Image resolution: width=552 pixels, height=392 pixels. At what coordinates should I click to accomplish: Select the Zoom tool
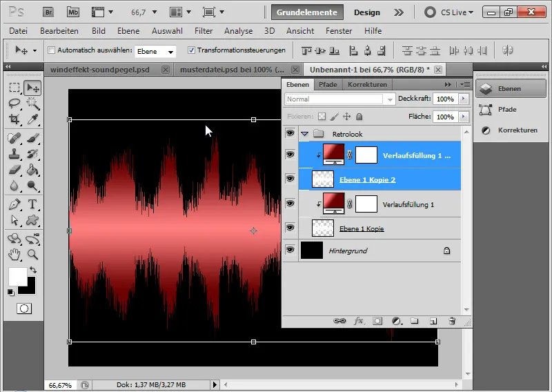[x=32, y=254]
